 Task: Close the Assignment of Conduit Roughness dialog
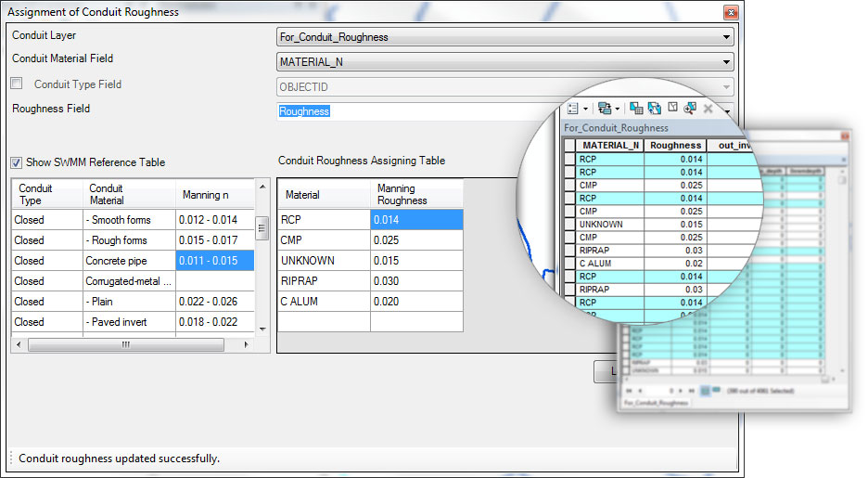pos(731,12)
